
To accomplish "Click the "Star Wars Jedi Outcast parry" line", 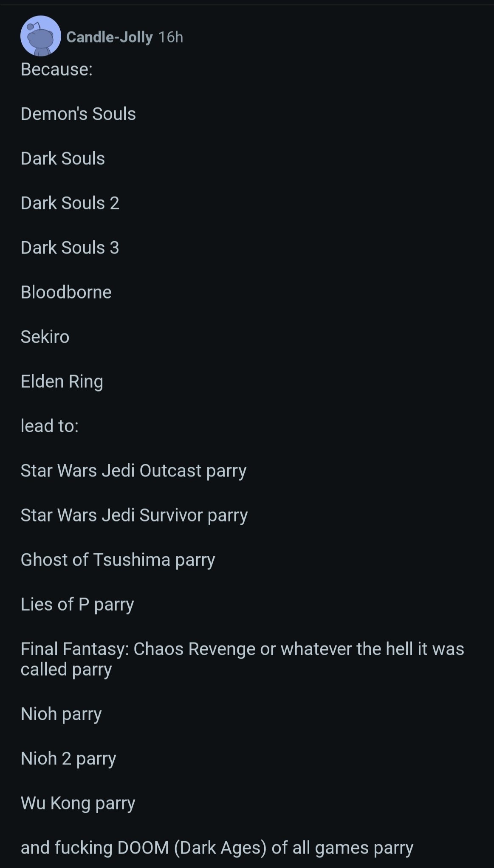I will [x=133, y=471].
